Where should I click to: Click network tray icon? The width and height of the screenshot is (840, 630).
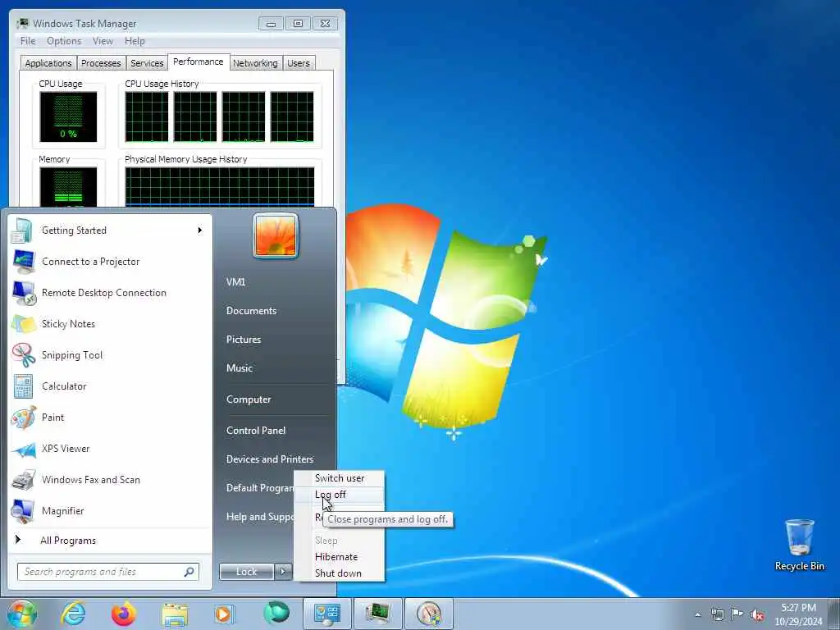coord(717,614)
